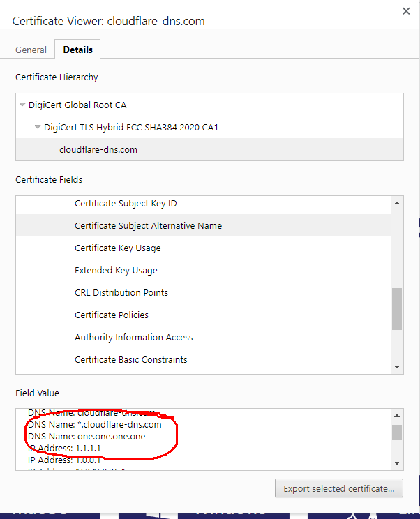Select Certificate Subject Alternative Name field
This screenshot has width=420, height=519.
(203, 225)
